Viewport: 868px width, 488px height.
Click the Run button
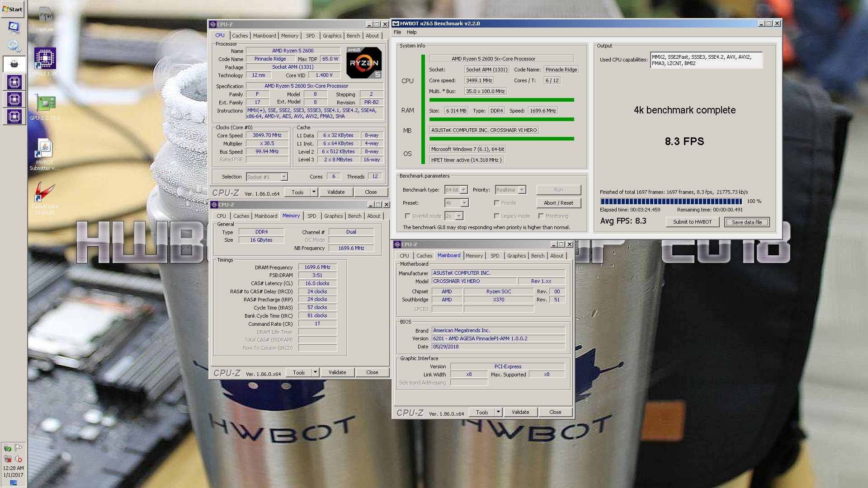click(558, 190)
